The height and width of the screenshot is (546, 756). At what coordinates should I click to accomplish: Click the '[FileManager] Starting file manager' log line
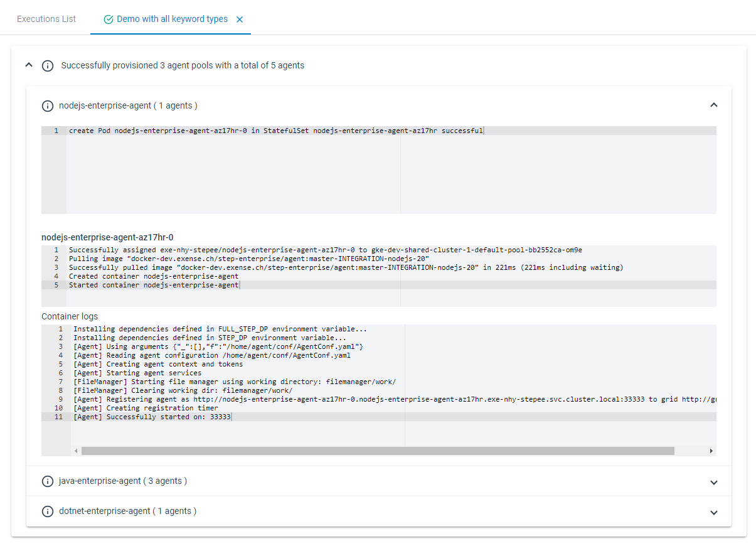tap(235, 382)
